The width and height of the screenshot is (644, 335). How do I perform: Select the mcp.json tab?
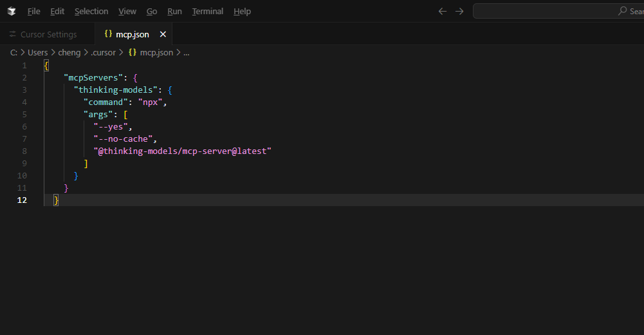tap(133, 34)
